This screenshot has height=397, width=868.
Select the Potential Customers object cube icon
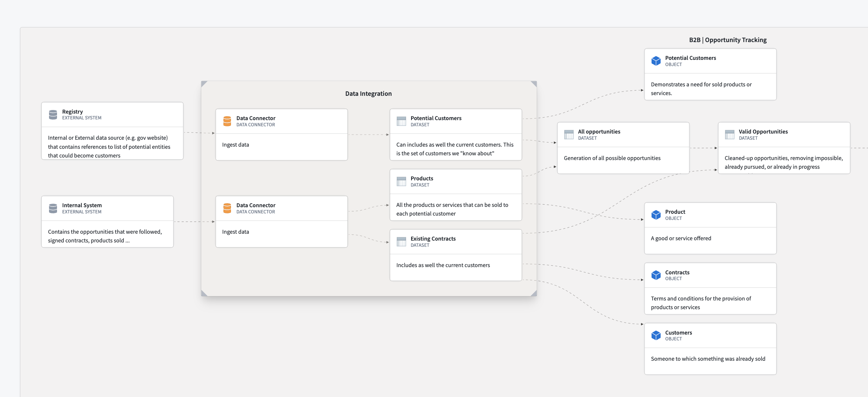coord(656,61)
